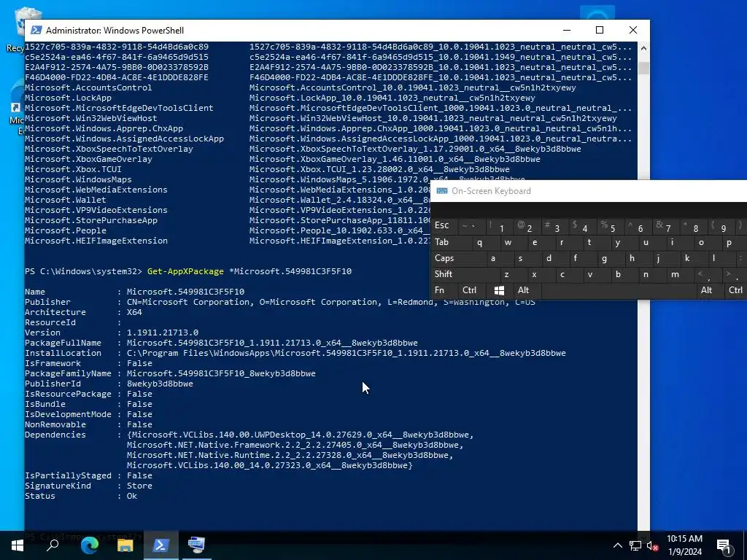Open the notification center icon
The image size is (747, 560).
coord(724,545)
